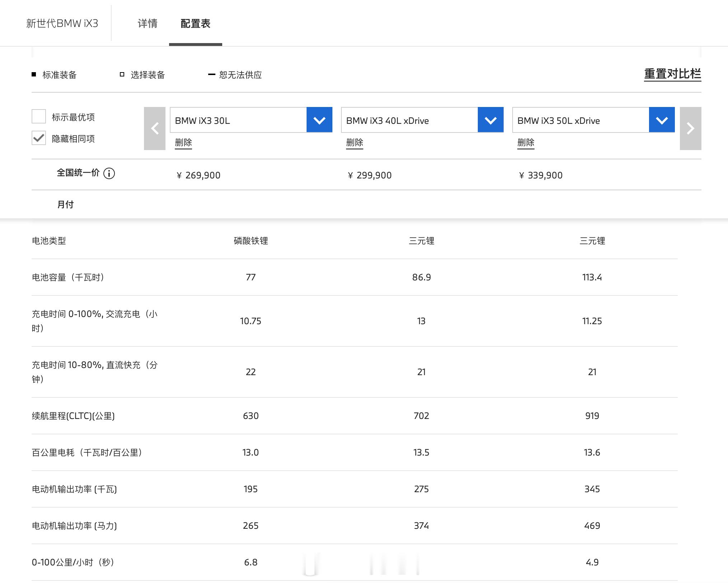This screenshot has height=583, width=728.
Task: Enable the 标示最优项 checkbox
Action: 39,117
